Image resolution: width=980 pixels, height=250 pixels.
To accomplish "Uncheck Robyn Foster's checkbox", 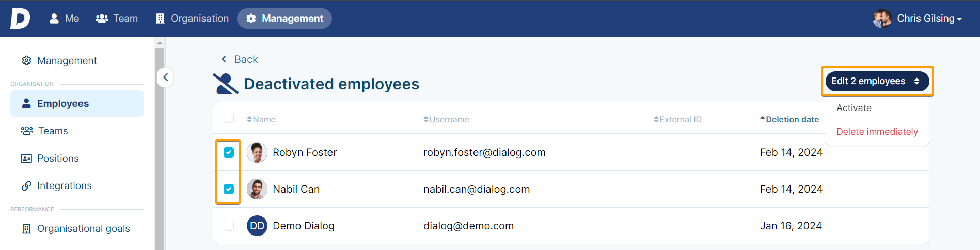I will [229, 152].
